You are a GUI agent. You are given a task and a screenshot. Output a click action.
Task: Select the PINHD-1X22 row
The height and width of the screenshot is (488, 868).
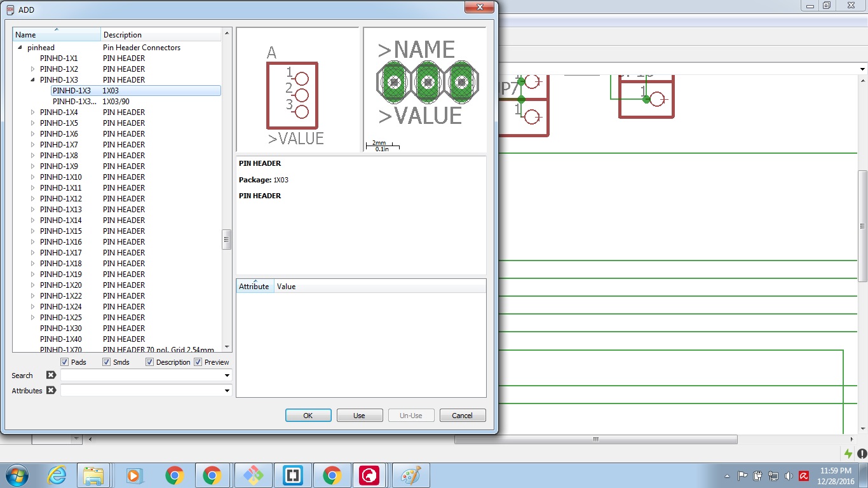117,296
